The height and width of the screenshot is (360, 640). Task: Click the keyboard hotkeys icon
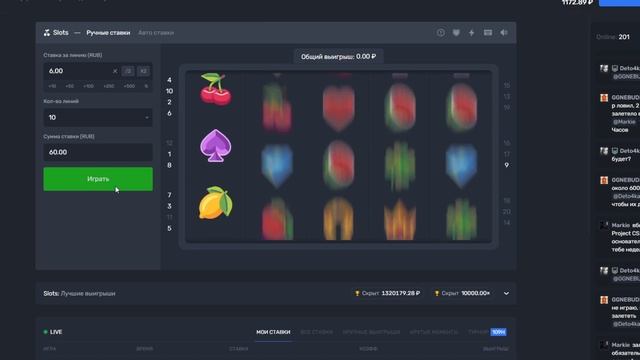coord(488,33)
